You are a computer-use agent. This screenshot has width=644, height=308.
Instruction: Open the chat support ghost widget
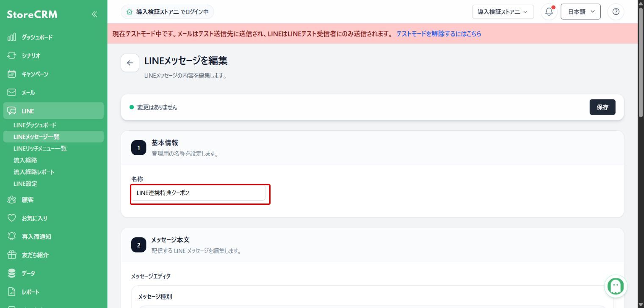tap(615, 286)
